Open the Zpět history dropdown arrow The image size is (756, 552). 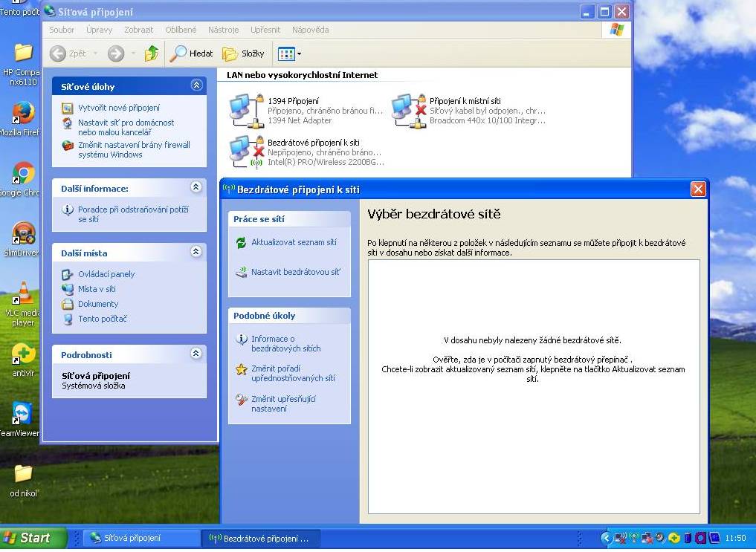point(95,53)
